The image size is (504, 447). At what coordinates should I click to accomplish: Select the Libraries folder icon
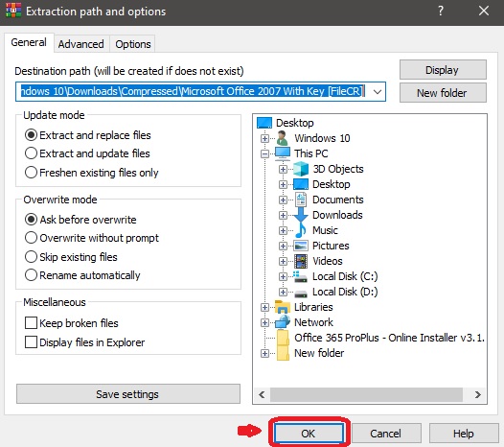[283, 307]
